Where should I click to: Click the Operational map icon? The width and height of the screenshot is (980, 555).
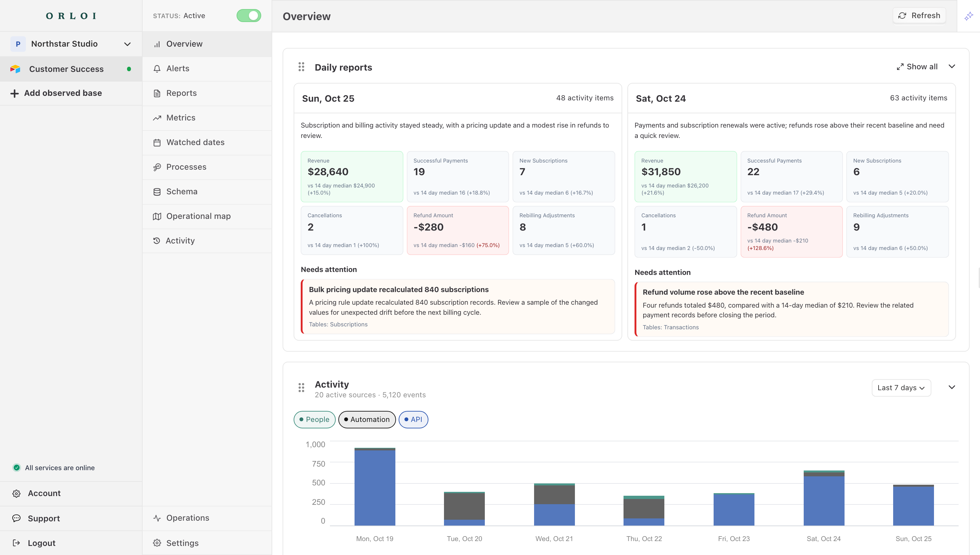[x=157, y=216]
